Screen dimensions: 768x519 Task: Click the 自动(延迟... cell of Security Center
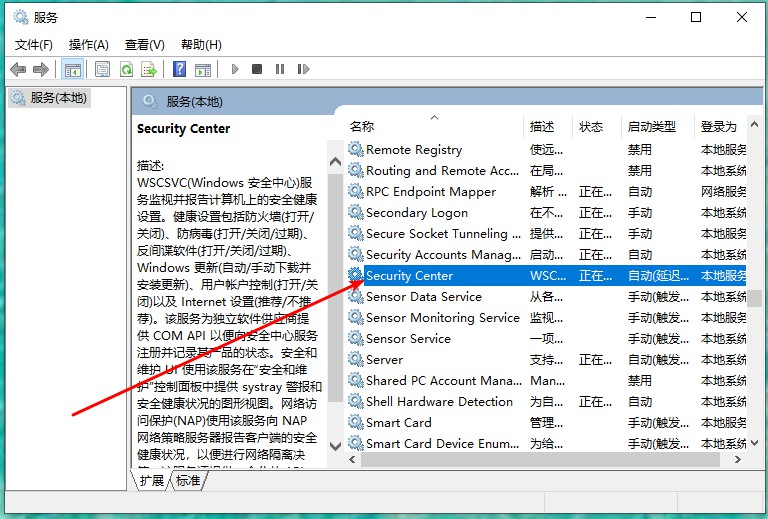pyautogui.click(x=658, y=276)
